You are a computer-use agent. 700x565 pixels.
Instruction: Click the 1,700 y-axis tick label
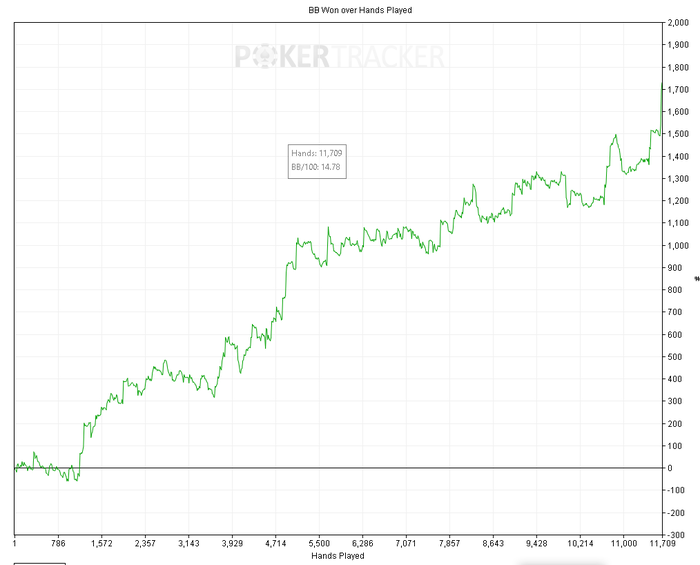coord(678,90)
